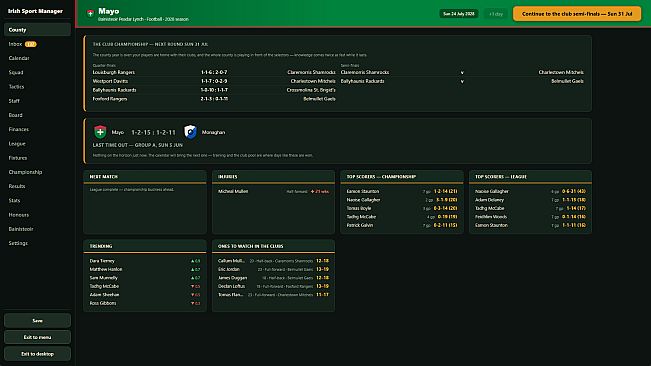The height and width of the screenshot is (366, 651).
Task: Select Tomas Boyle in championship top scorers
Action: click(359, 208)
